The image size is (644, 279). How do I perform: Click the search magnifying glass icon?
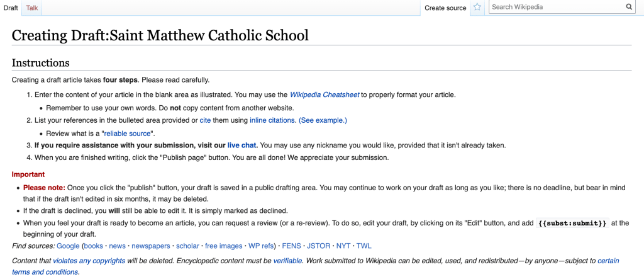[x=628, y=7]
